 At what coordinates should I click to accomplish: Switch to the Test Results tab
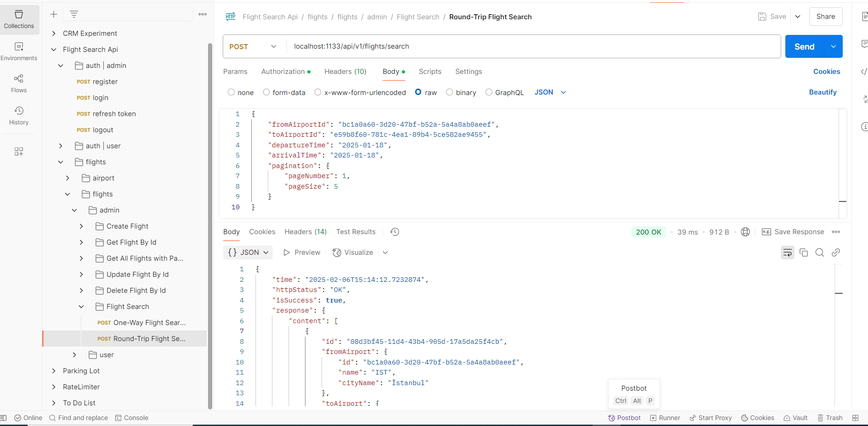click(x=356, y=232)
